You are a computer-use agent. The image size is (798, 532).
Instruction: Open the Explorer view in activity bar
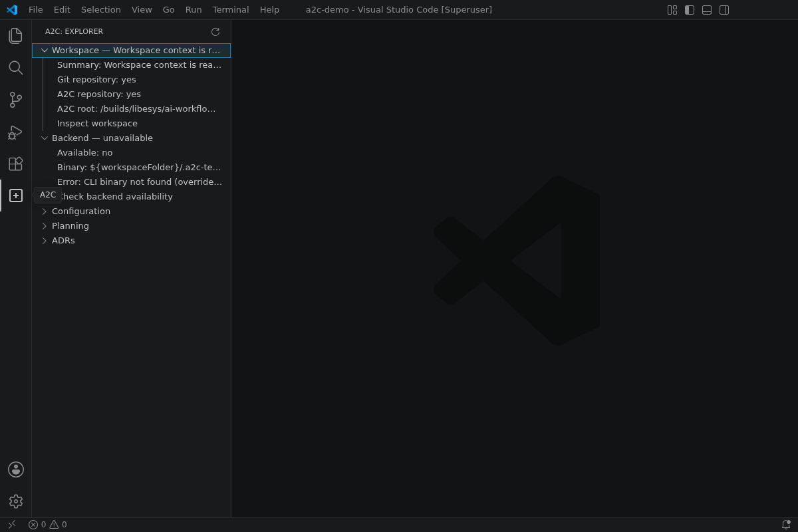pos(16,36)
